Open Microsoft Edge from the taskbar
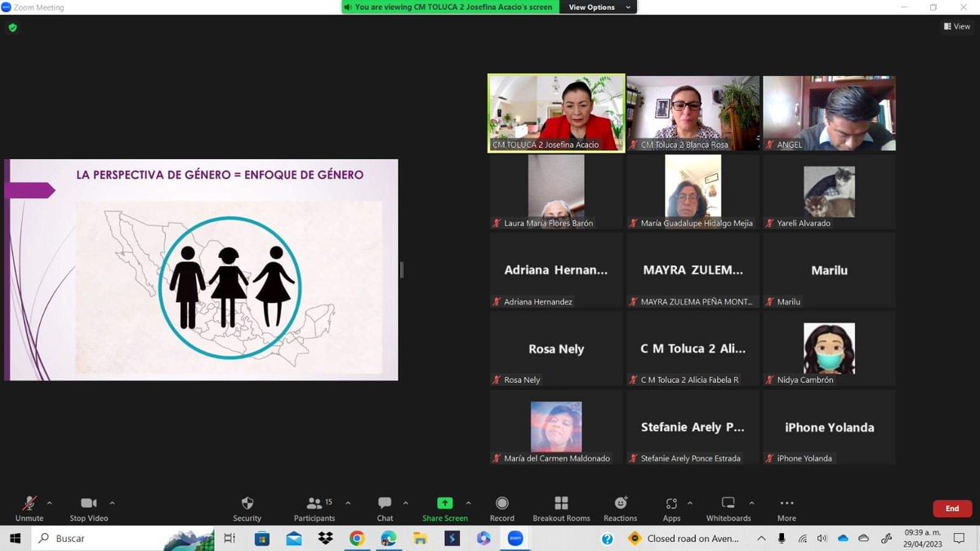Screen dimensions: 980x551 pos(389,539)
